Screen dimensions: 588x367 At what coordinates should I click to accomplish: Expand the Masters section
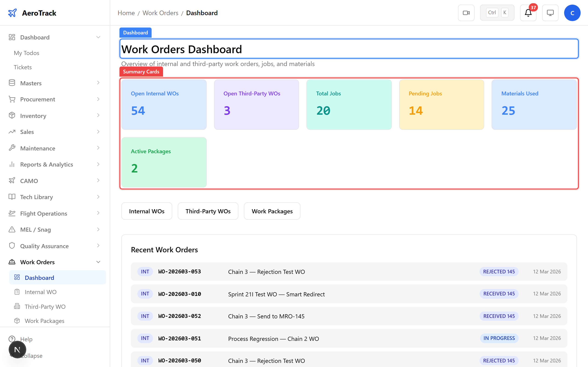[98, 83]
